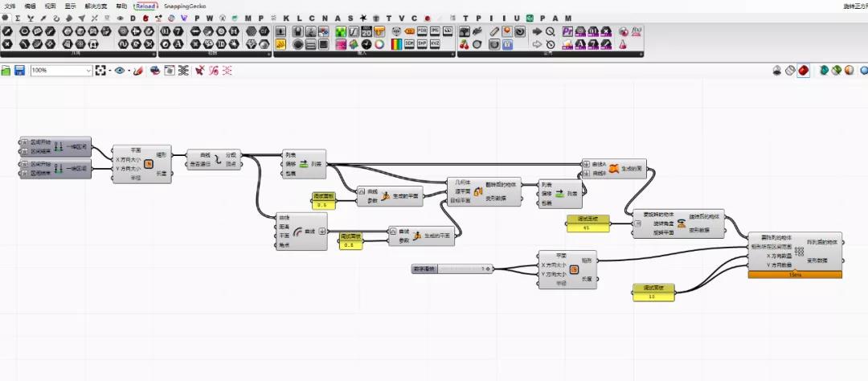Click the orient icon on 几何体 component

[x=478, y=191]
